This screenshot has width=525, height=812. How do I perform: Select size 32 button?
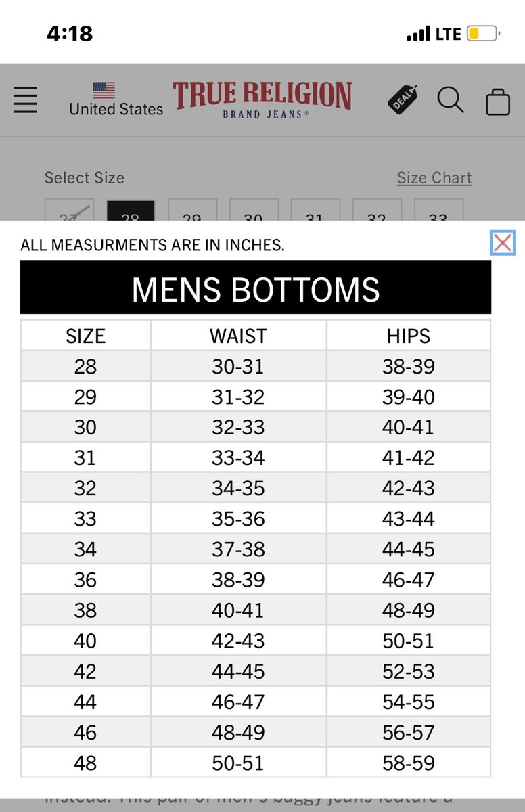pos(378,210)
